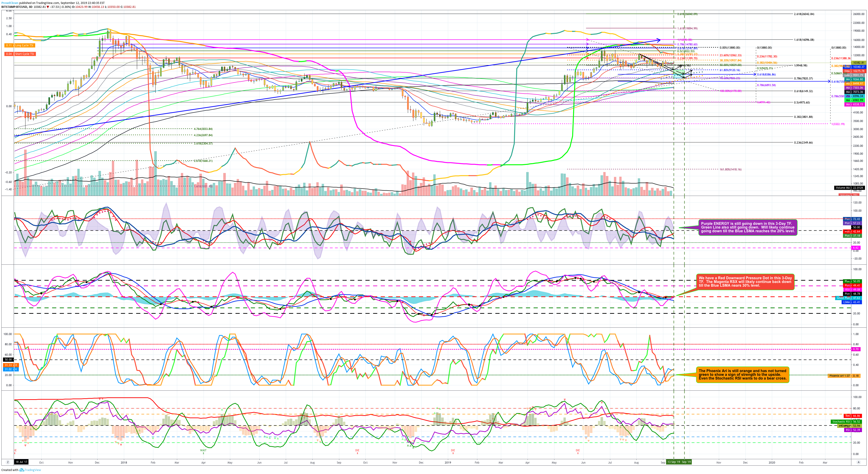The width and height of the screenshot is (868, 474).
Task: Click the Ghost Plot 47.63 label
Action: [849, 298]
